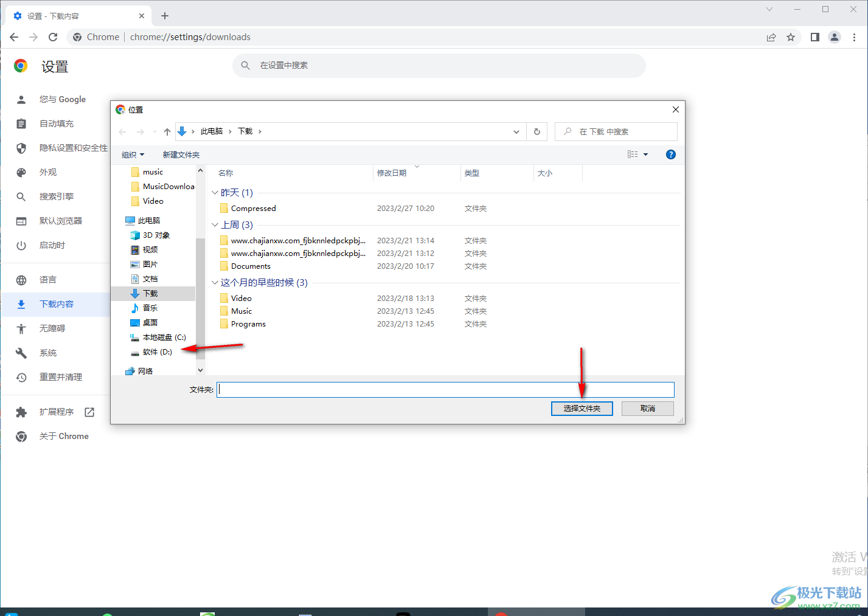868x616 pixels.
Task: Bookmark this page with the star icon
Action: coord(791,37)
